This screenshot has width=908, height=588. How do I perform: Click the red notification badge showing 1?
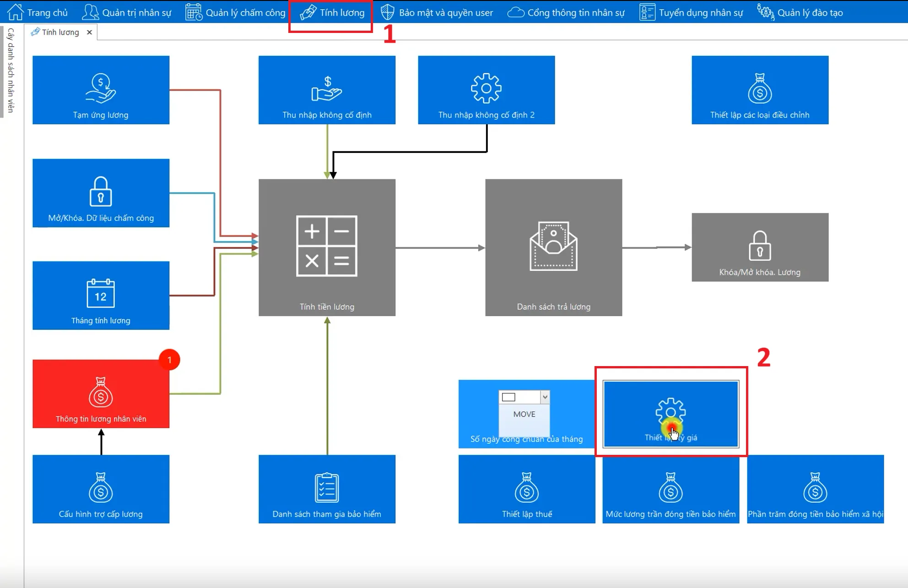point(169,360)
